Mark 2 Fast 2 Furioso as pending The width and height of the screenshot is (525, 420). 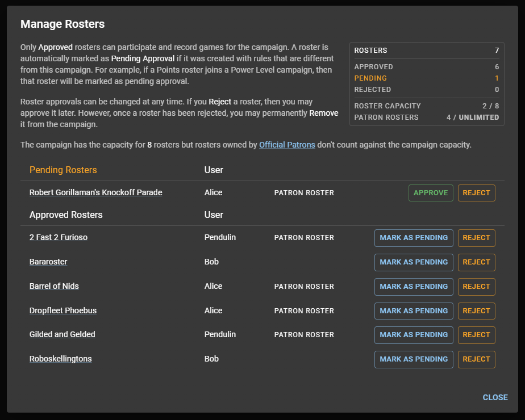(414, 238)
